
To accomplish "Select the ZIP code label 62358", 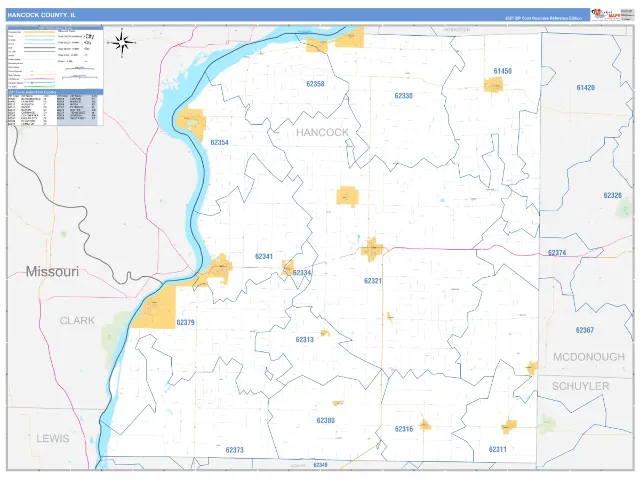I will point(315,84).
